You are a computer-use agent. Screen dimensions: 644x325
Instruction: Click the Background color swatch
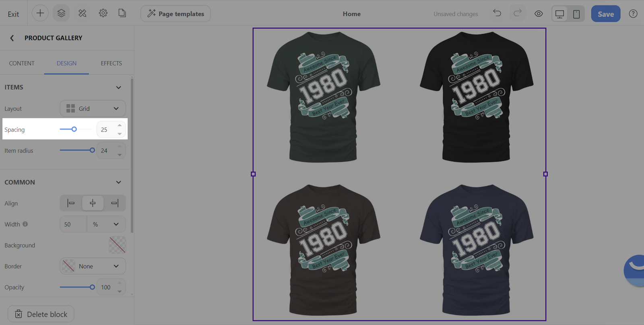click(117, 245)
